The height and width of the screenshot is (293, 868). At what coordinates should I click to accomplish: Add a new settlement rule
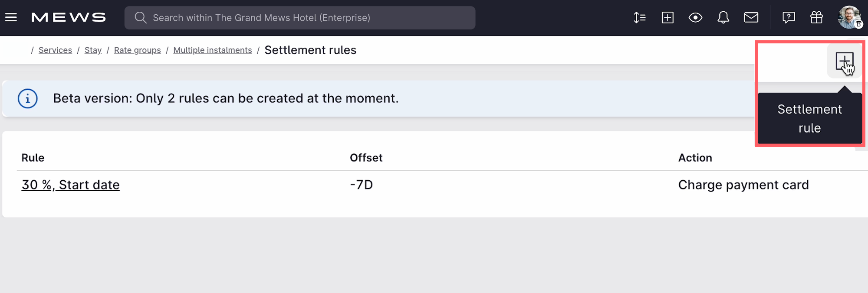click(844, 62)
